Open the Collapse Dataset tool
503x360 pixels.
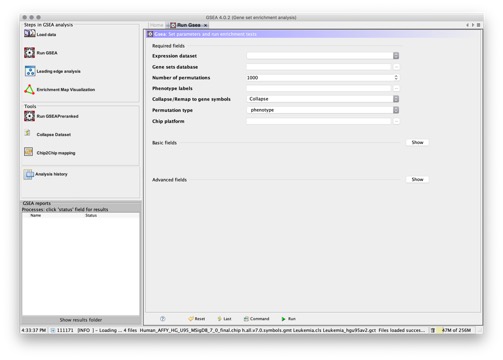[x=47, y=134]
